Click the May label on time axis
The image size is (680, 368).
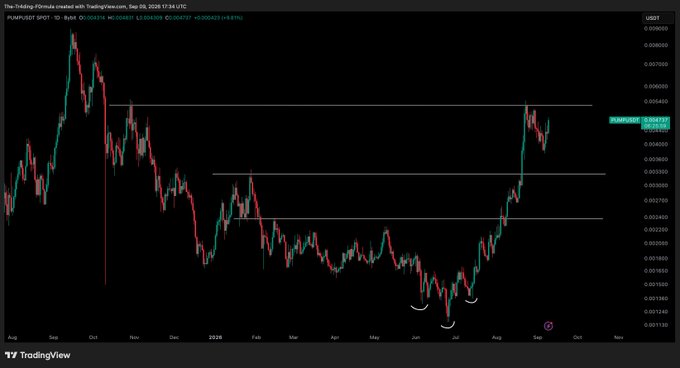click(374, 337)
